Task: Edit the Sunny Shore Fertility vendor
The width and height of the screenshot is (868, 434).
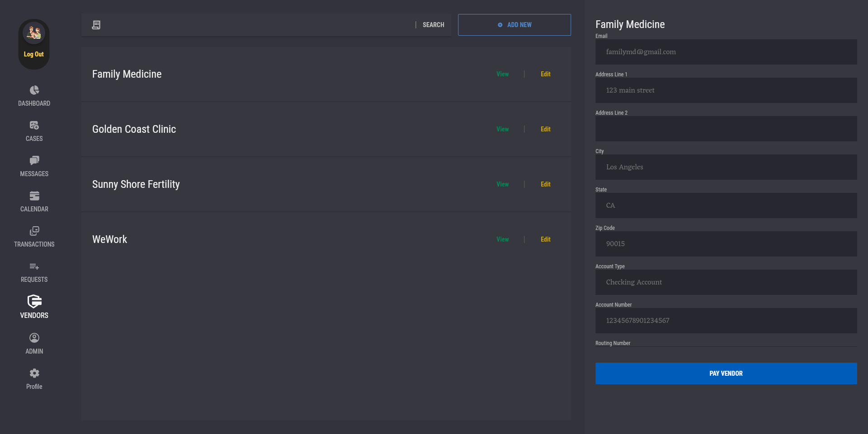Action: click(x=545, y=184)
